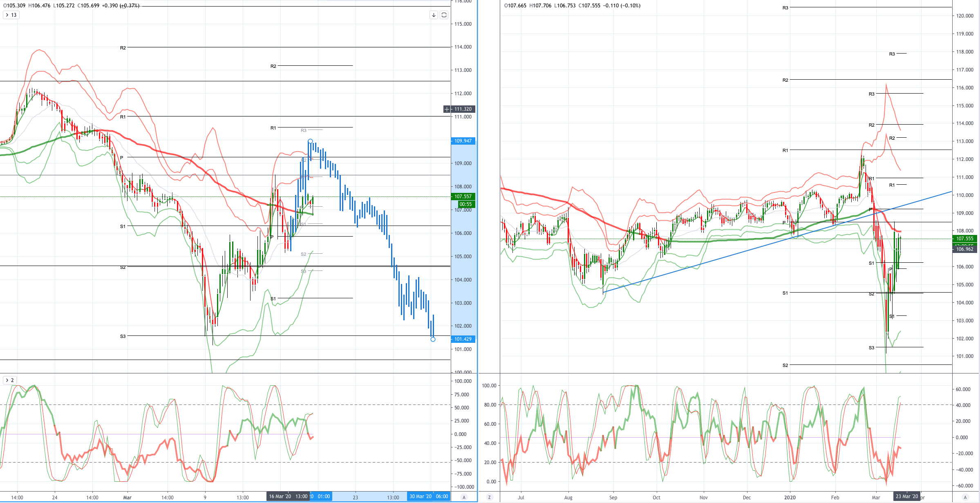Image resolution: width=980 pixels, height=503 pixels.
Task: Click the maximize pane icon
Action: point(444,15)
